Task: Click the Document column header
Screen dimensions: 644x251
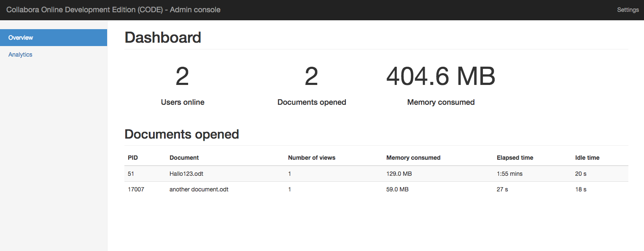Action: (x=184, y=158)
